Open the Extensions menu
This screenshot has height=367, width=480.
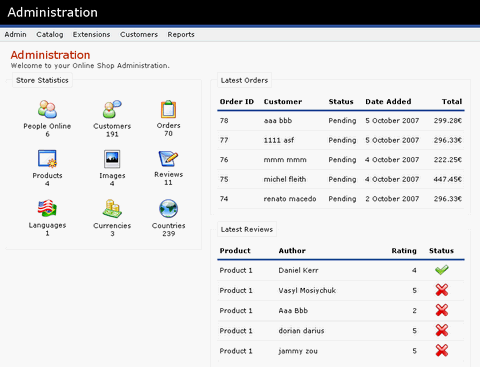pyautogui.click(x=91, y=34)
